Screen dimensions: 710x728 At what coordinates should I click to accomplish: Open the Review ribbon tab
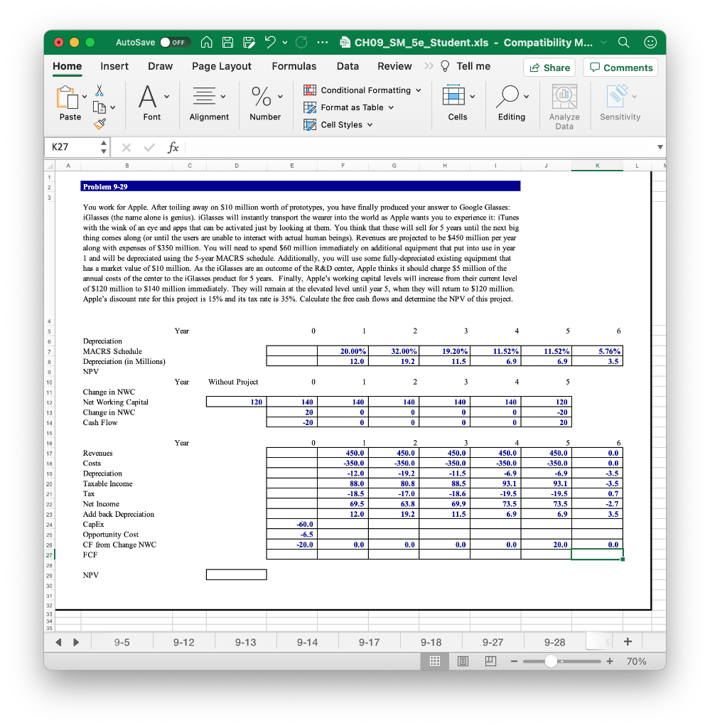[394, 66]
